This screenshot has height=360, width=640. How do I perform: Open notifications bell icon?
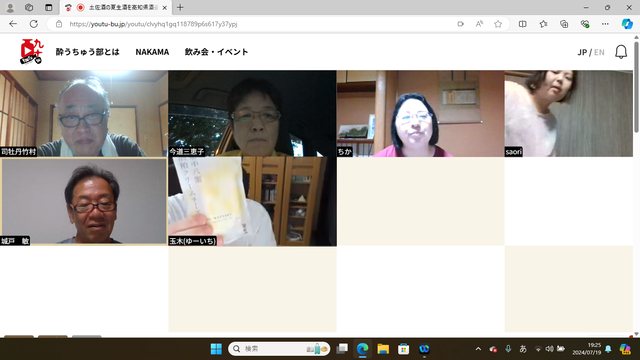click(x=621, y=52)
